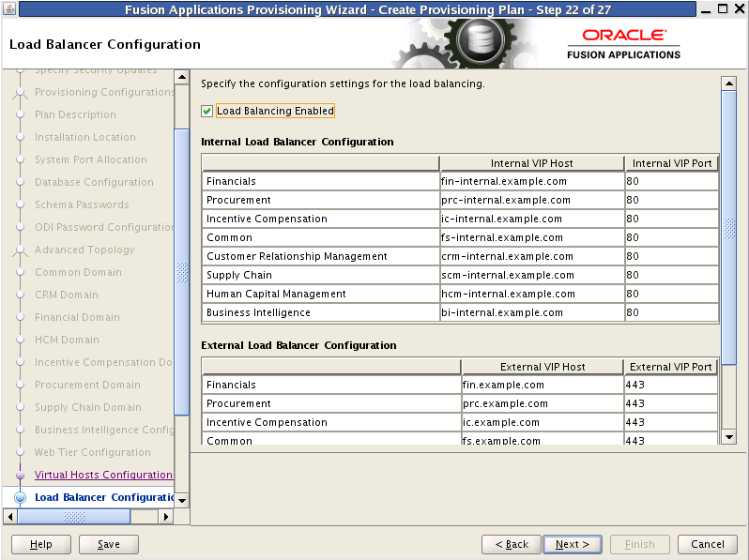Open Help for this step
The image size is (749, 560).
(41, 544)
